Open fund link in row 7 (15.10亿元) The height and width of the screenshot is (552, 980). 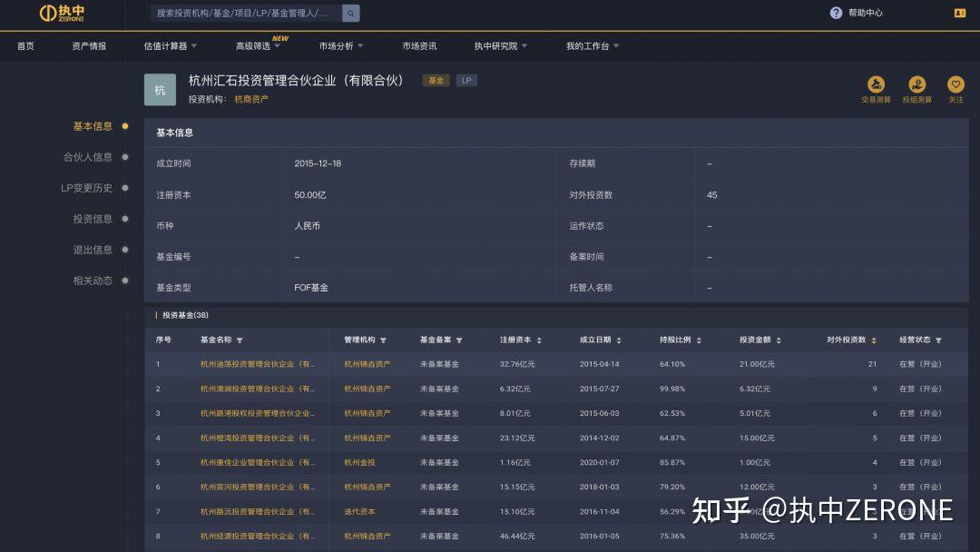click(x=258, y=512)
